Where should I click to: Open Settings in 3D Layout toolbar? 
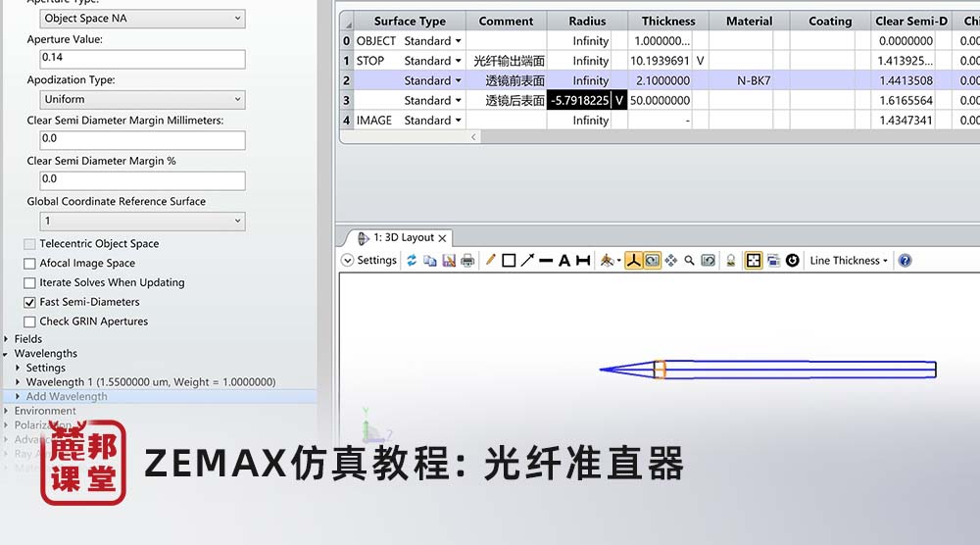point(377,261)
